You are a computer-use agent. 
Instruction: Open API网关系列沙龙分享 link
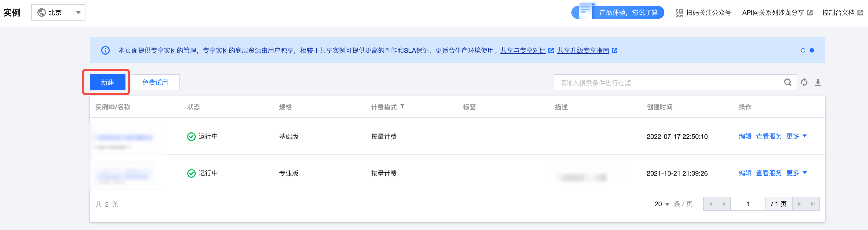(x=777, y=12)
